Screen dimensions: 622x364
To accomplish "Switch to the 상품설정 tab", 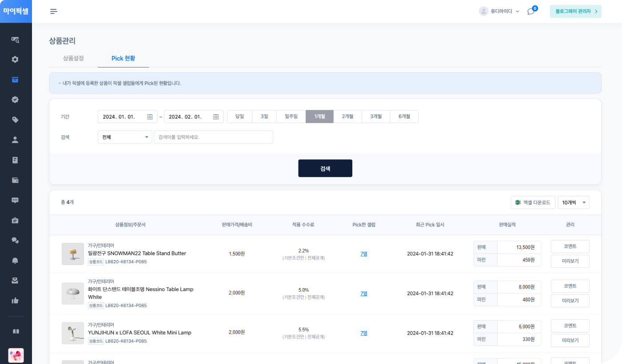I will pyautogui.click(x=73, y=59).
